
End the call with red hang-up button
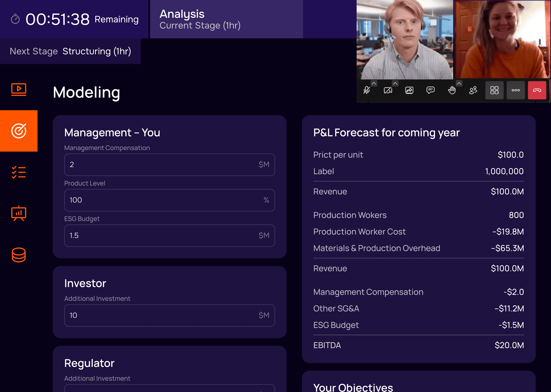(x=537, y=90)
